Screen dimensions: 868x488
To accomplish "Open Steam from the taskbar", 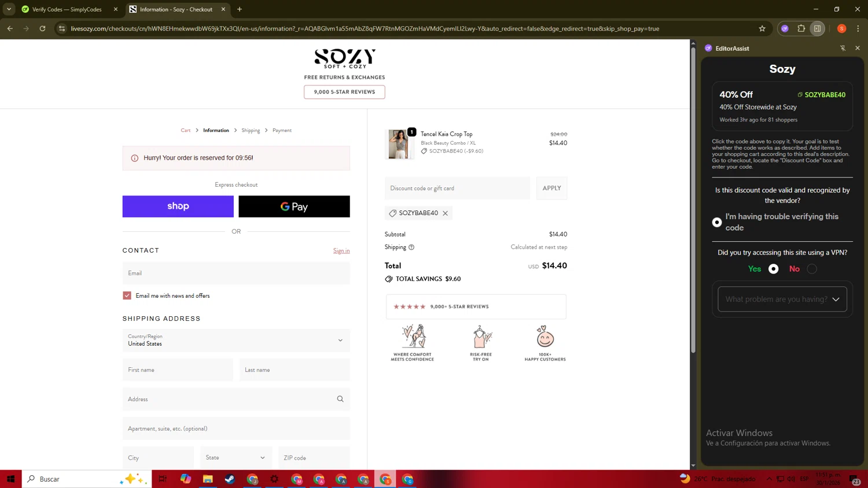I will (230, 479).
